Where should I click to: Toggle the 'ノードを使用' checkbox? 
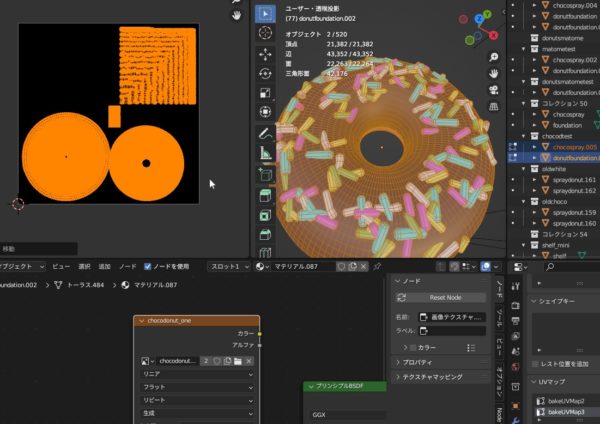(x=148, y=267)
